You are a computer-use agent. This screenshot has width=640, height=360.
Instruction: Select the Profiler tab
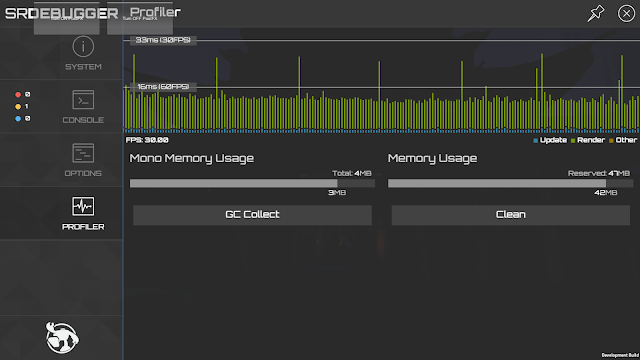(61, 213)
